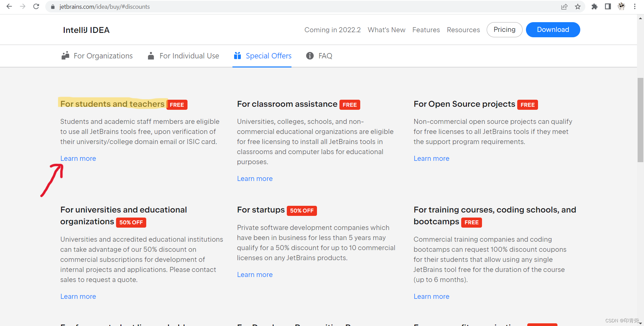The width and height of the screenshot is (644, 326).
Task: Click the Pricing button
Action: (x=504, y=30)
